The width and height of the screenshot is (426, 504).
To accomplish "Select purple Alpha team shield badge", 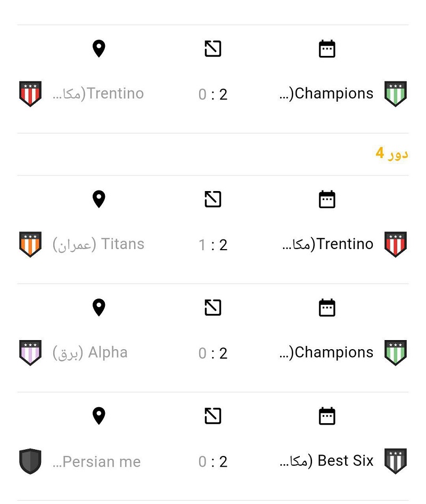I will point(30,353).
